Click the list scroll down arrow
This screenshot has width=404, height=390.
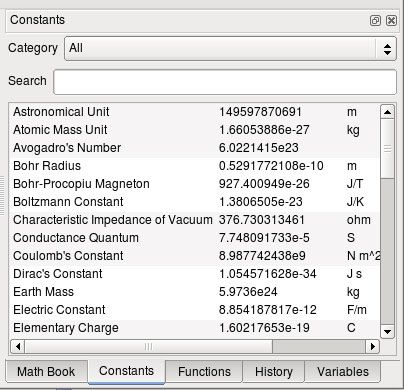click(387, 331)
